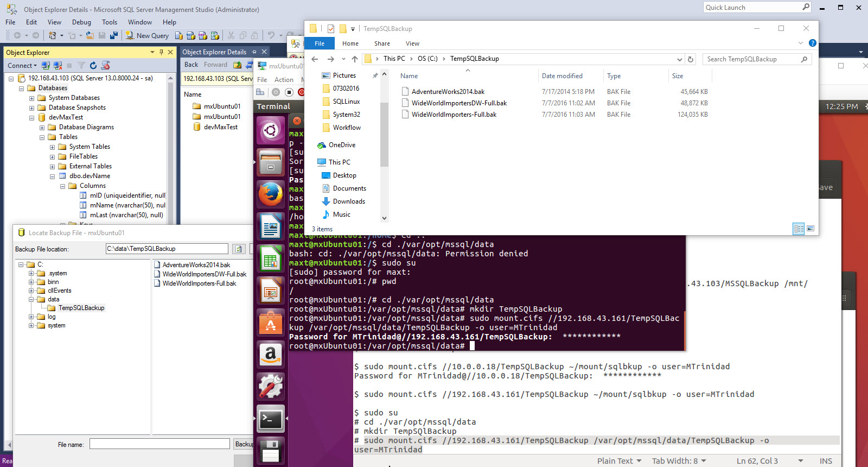
Task: Collapse the data folder in Locate Backup File
Action: point(31,299)
